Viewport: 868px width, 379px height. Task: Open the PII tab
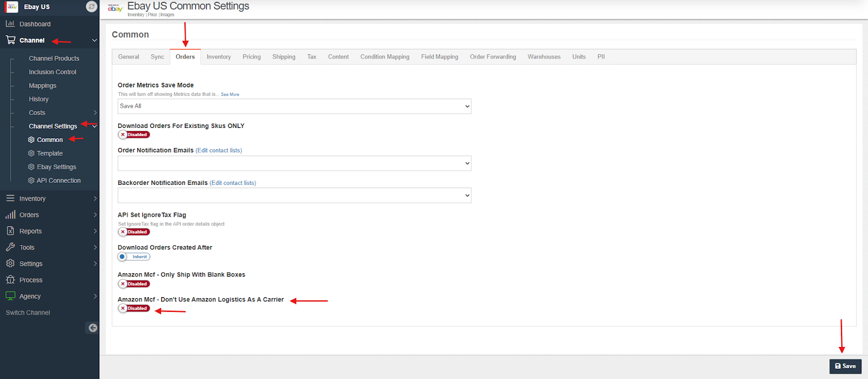coord(601,57)
